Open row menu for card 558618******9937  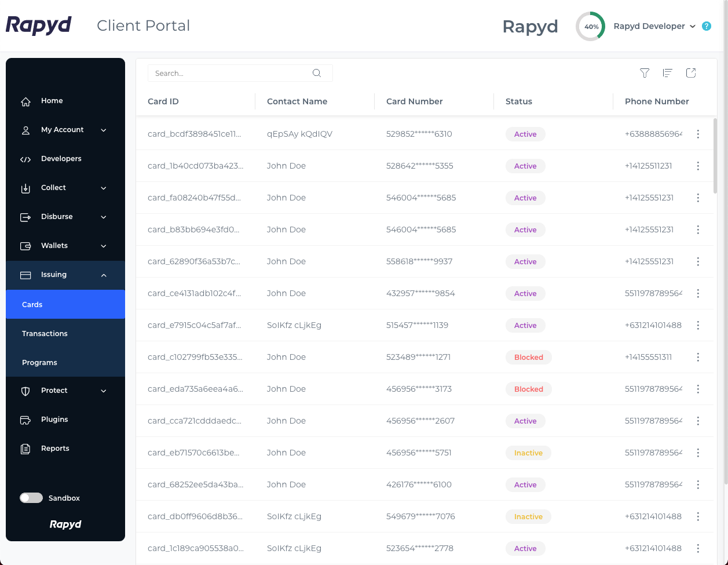pyautogui.click(x=698, y=261)
